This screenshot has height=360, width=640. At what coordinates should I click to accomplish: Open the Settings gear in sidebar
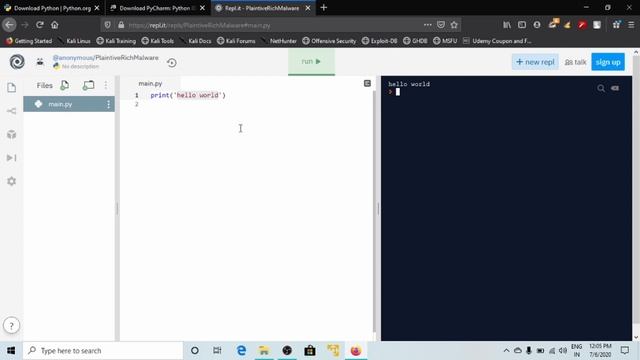11,181
